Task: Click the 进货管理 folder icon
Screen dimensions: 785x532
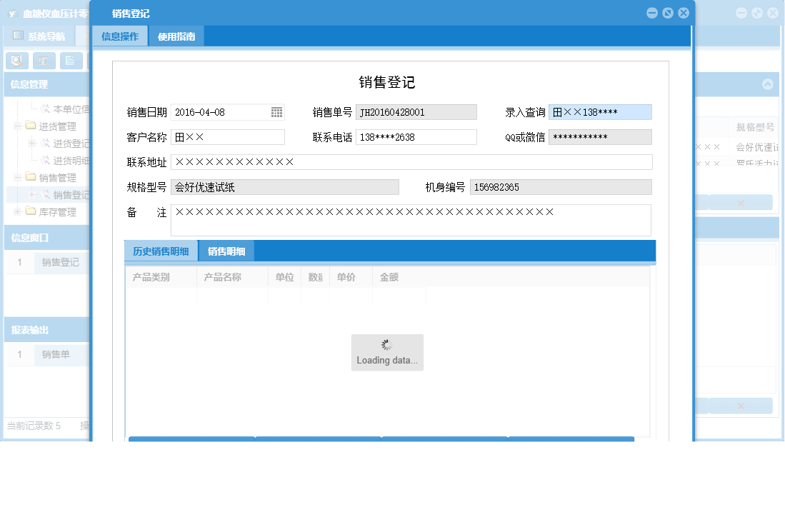Action: click(29, 125)
